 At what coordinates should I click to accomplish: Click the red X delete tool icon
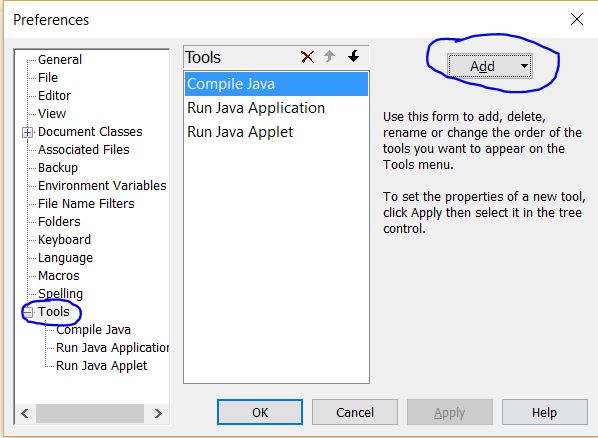pos(307,57)
